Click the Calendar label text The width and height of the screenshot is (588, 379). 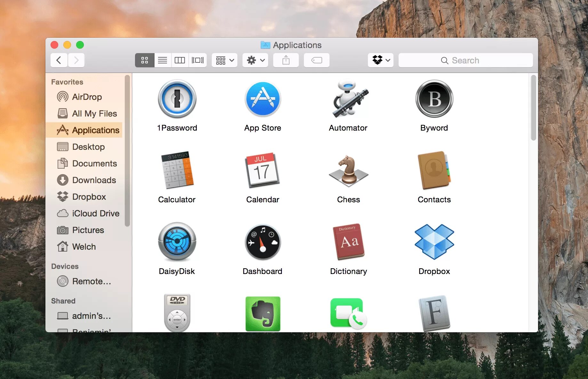[263, 199]
